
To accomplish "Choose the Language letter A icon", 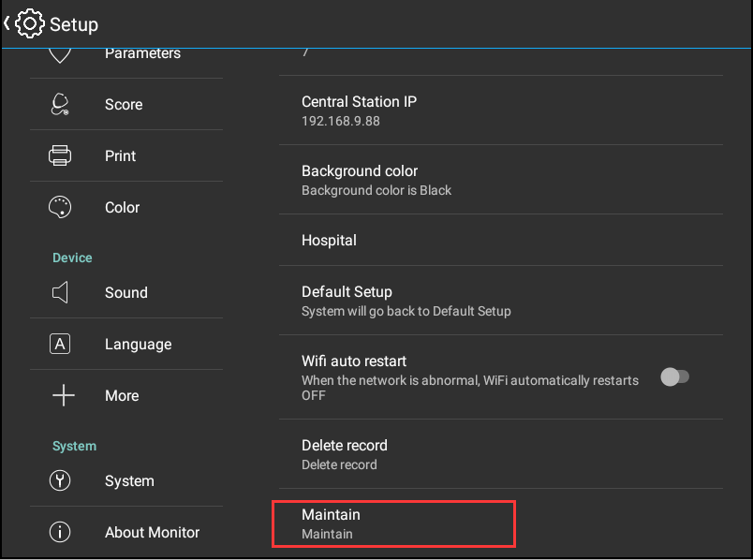I will click(x=60, y=344).
